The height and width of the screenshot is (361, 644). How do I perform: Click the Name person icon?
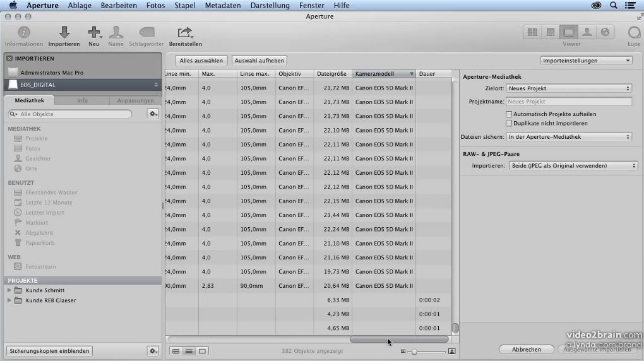(116, 32)
